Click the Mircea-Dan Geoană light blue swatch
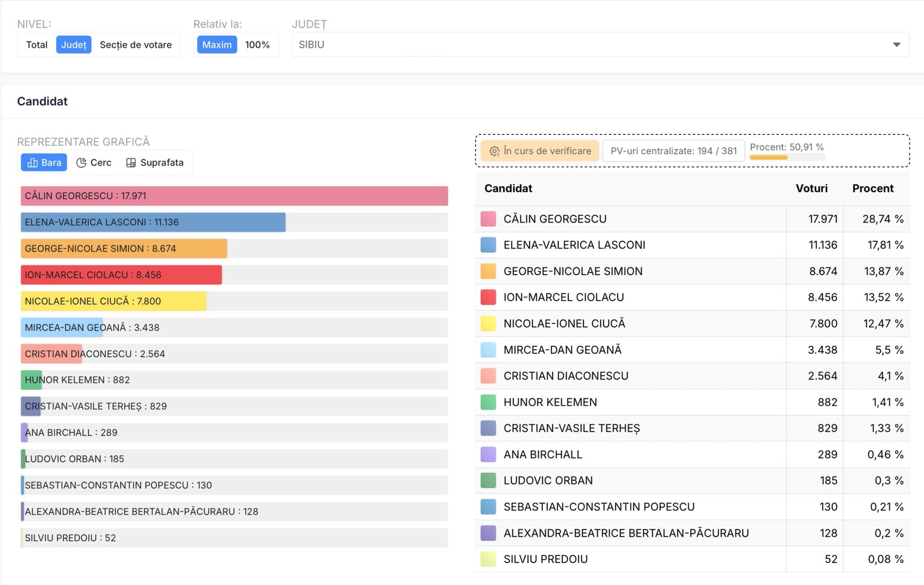 coord(488,350)
